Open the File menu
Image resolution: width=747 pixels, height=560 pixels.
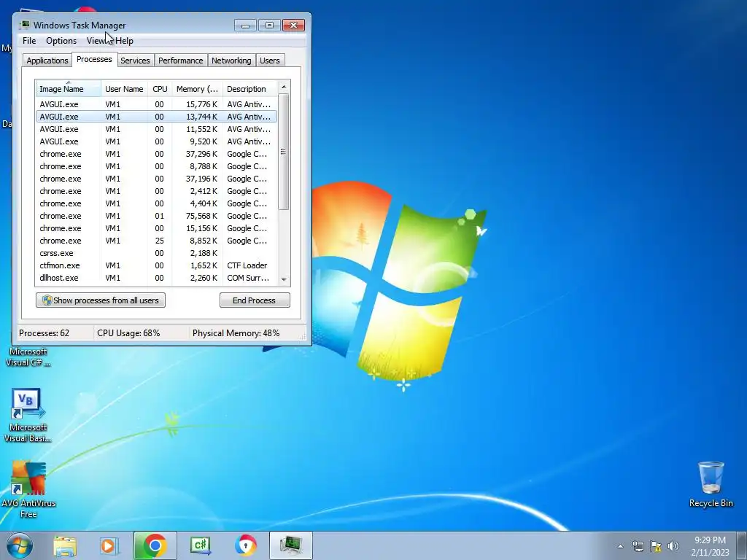click(29, 41)
